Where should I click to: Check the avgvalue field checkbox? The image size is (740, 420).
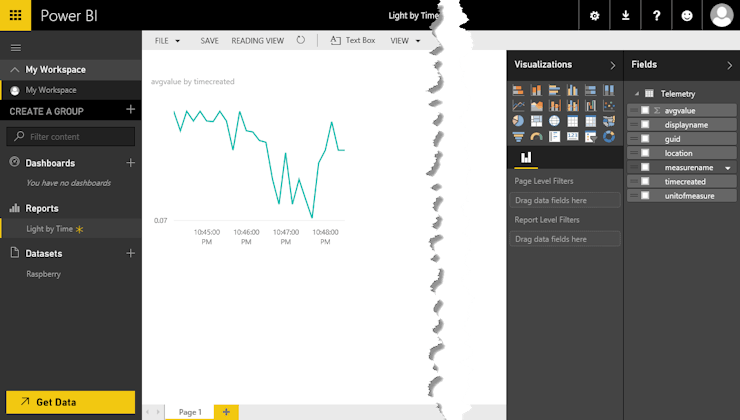click(645, 110)
